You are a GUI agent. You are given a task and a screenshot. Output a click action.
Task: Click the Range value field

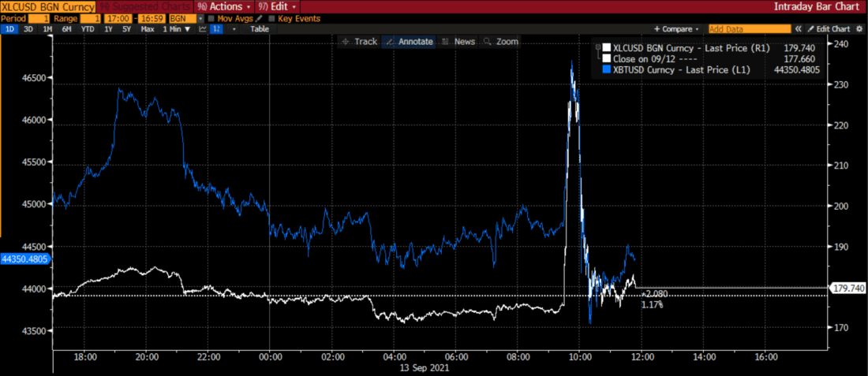(x=90, y=19)
